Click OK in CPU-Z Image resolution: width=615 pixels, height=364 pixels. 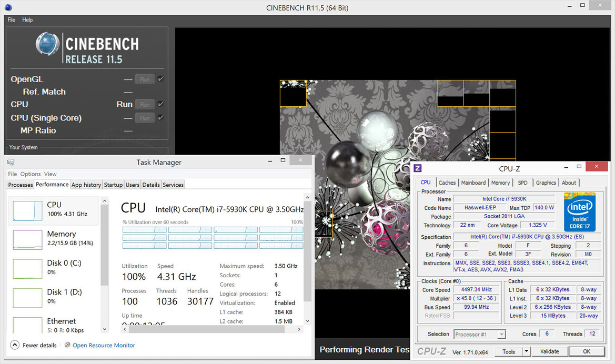point(587,351)
